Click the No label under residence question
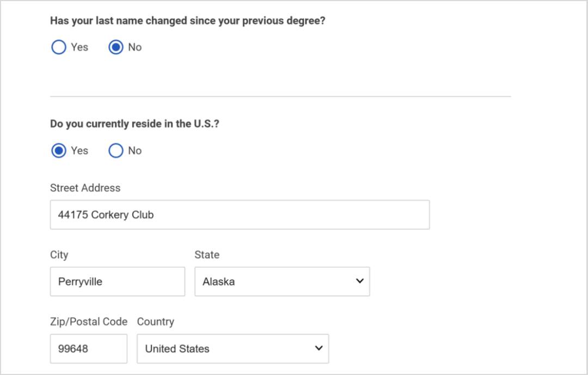The image size is (588, 375). pyautogui.click(x=135, y=151)
